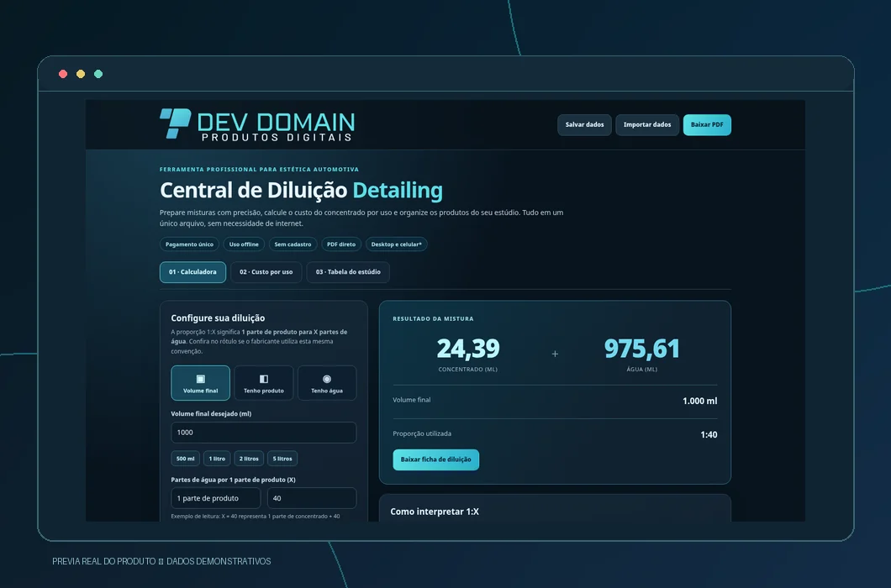Select the Tenho água mode icon
This screenshot has width=891, height=588.
[x=327, y=379]
